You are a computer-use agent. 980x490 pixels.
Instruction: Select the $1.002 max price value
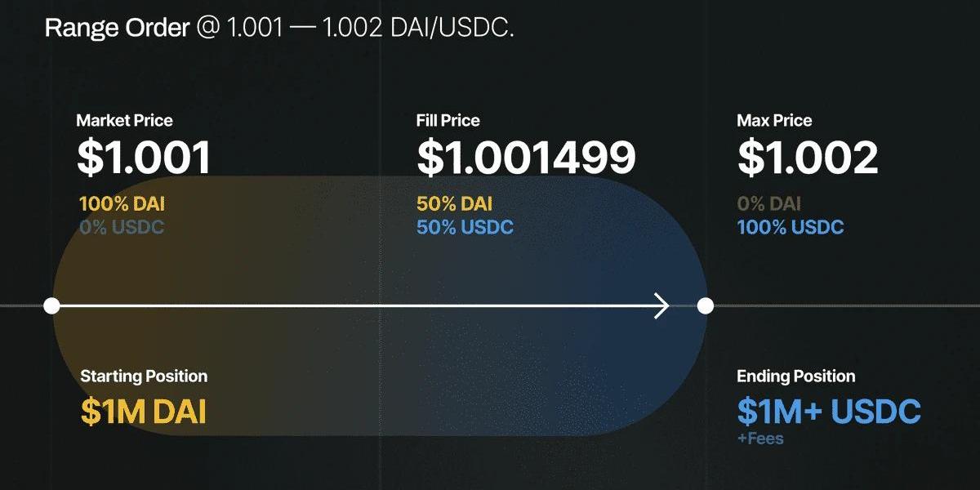click(808, 158)
